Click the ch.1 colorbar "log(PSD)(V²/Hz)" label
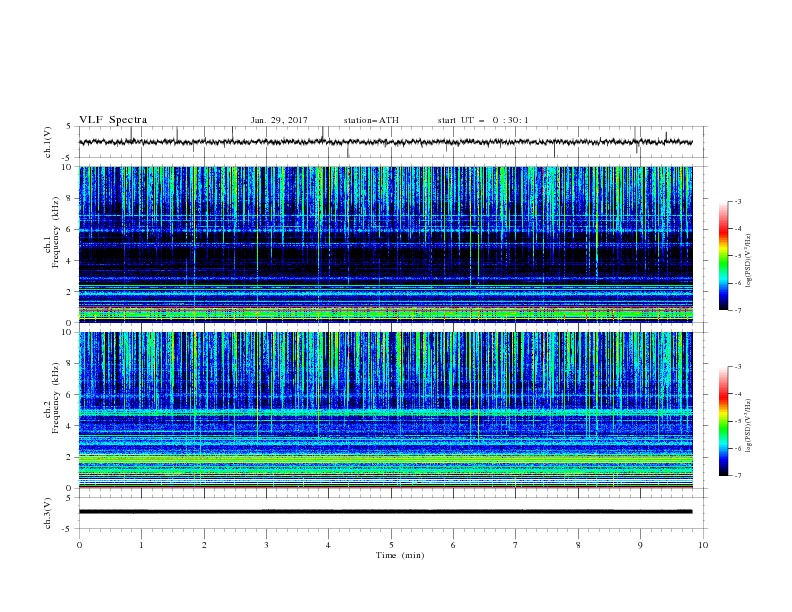 748,261
